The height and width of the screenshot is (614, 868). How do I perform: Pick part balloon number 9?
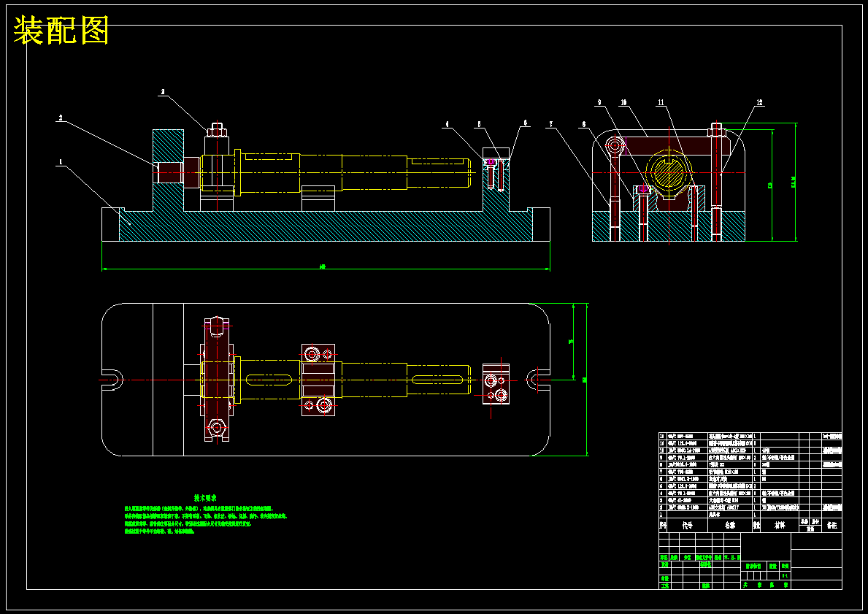point(599,102)
